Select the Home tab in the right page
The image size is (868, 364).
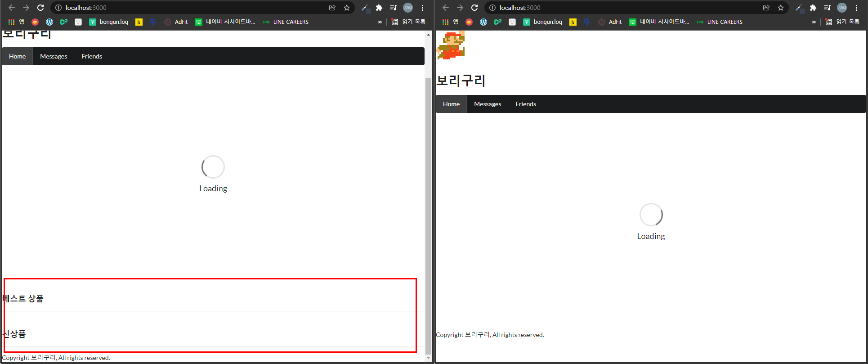click(451, 104)
